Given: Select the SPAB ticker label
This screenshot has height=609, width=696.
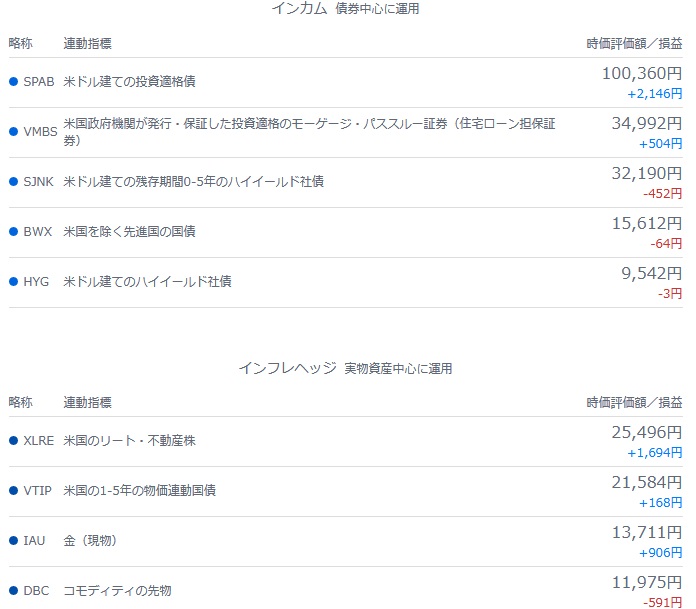Looking at the screenshot, I should pos(38,82).
